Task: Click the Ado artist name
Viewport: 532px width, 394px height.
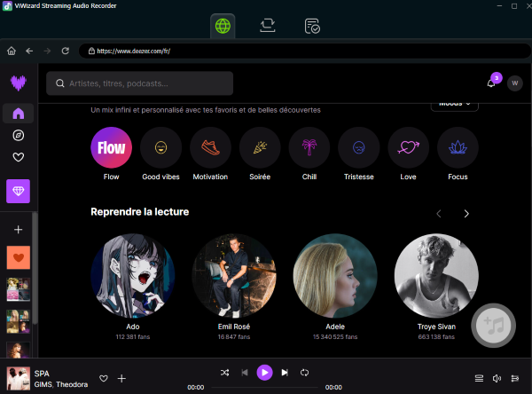Action: tap(133, 327)
